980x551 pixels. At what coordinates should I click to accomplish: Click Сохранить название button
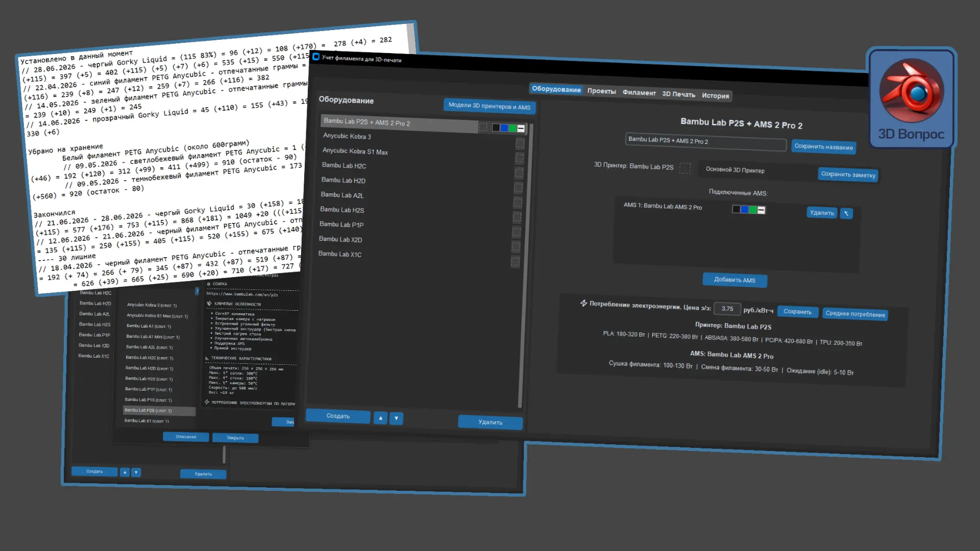pos(823,146)
